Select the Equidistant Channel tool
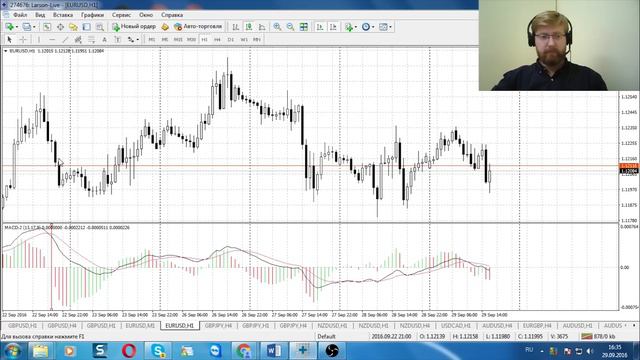Screen dimensions: 640x360 click(78, 40)
